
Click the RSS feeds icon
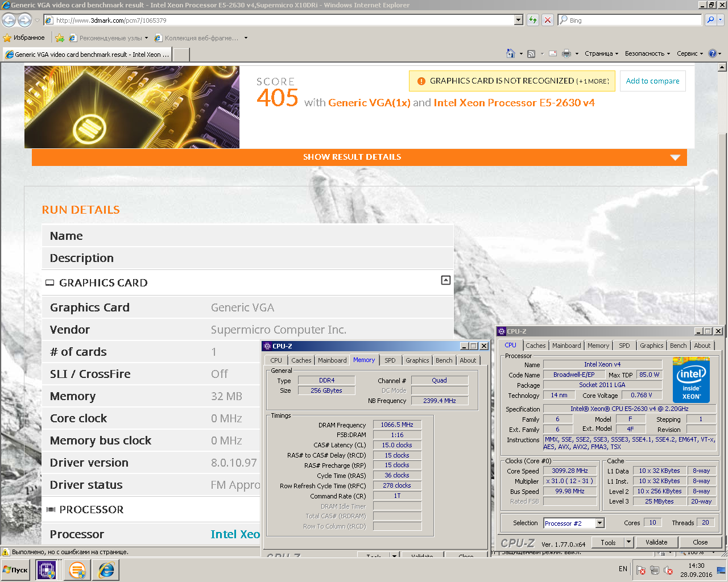pos(531,54)
